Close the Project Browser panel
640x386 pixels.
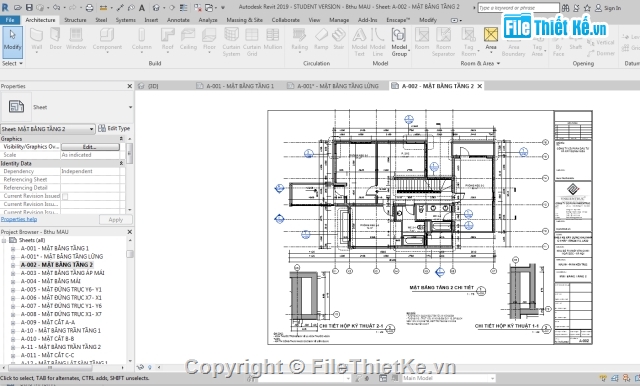(x=129, y=232)
